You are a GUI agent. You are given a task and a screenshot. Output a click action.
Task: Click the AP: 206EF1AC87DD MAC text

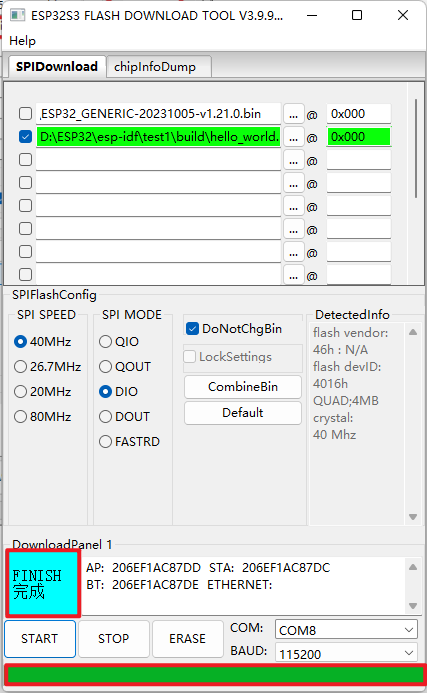(143, 567)
